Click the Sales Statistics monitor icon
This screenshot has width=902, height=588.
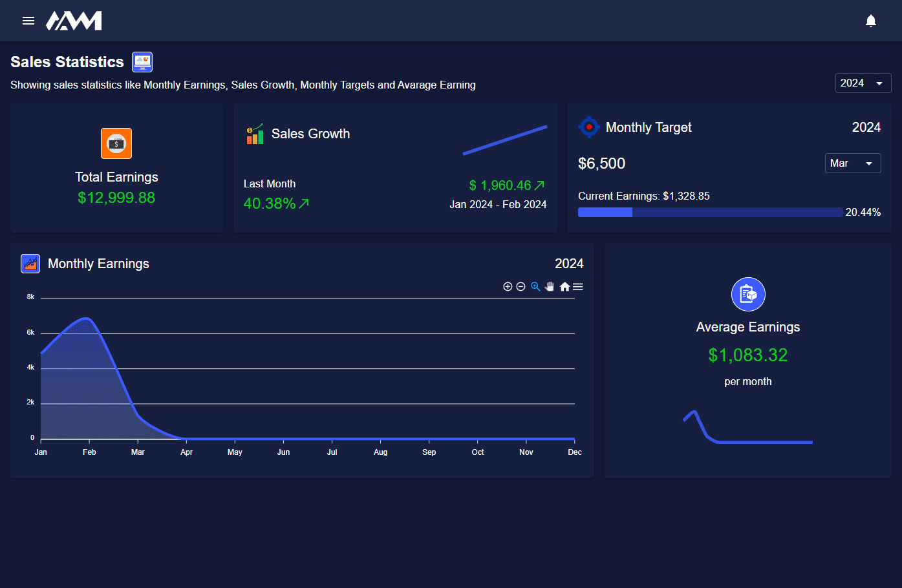(x=142, y=62)
